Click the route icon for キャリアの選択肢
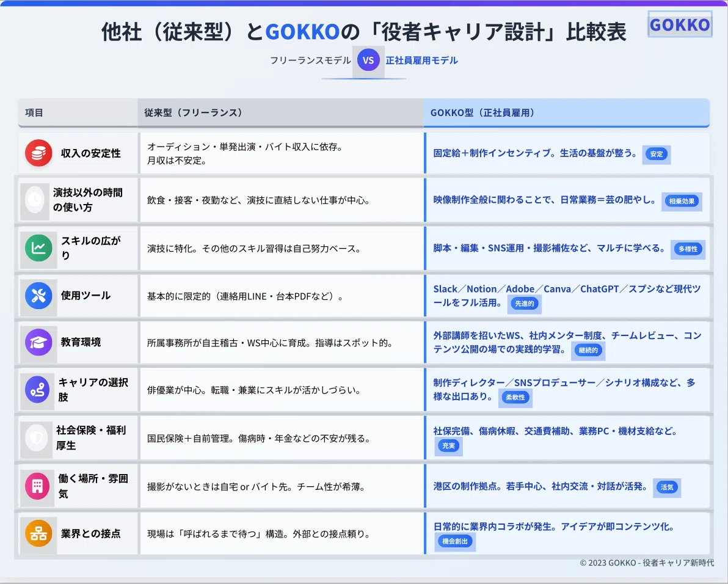Image resolution: width=728 pixels, height=584 pixels. point(38,389)
